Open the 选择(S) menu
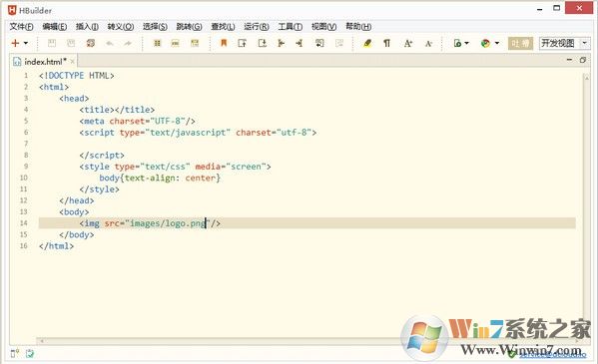 pos(155,26)
